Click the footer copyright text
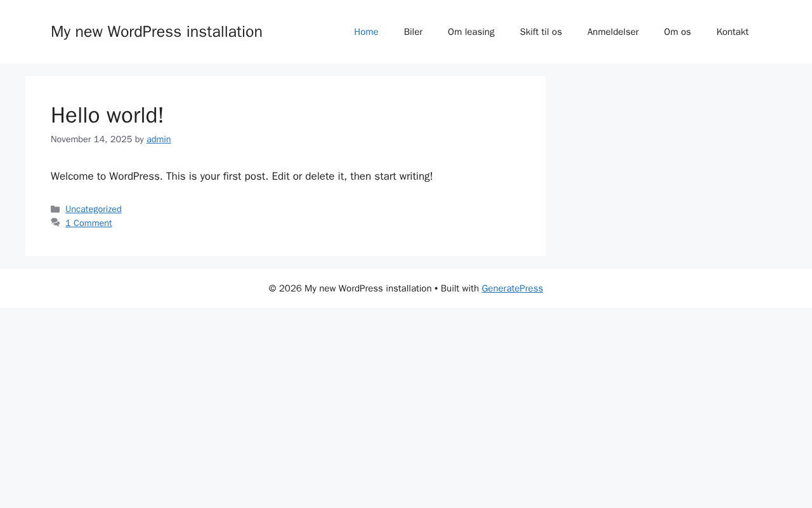 [x=350, y=288]
